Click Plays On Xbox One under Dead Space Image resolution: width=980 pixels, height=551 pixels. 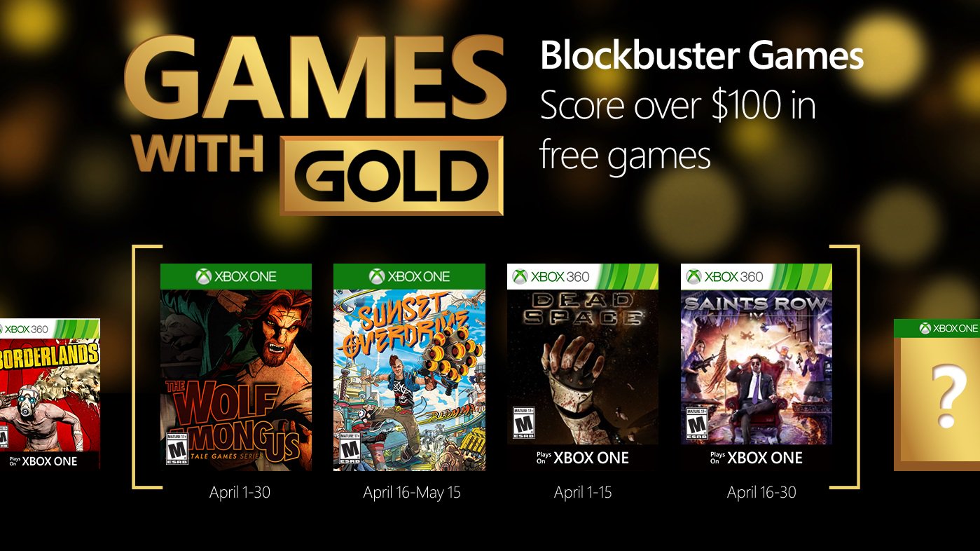(582, 458)
